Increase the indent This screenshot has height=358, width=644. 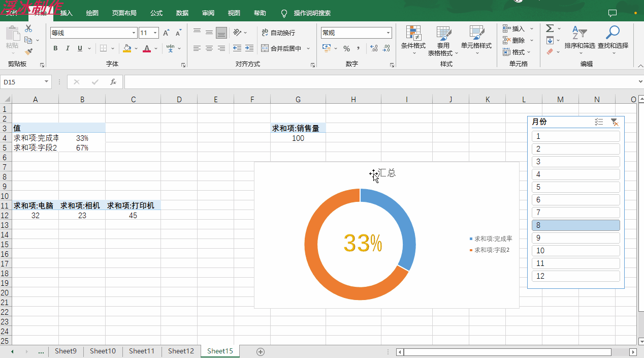point(249,48)
